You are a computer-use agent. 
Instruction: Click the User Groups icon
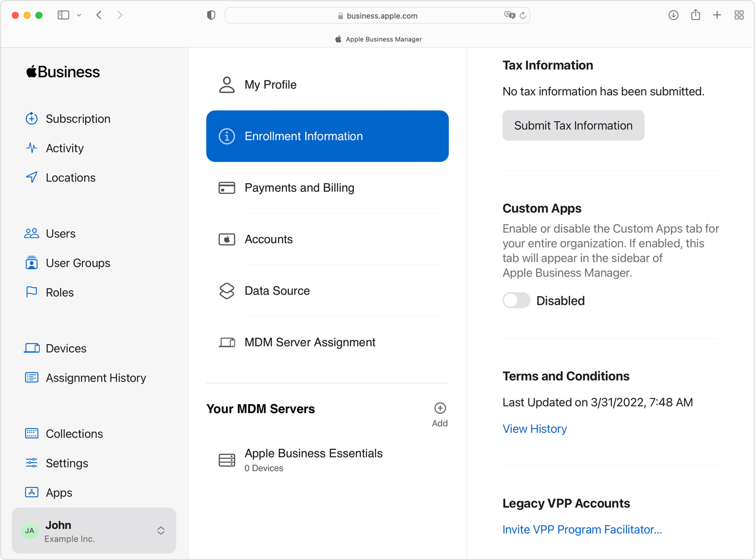(x=31, y=263)
